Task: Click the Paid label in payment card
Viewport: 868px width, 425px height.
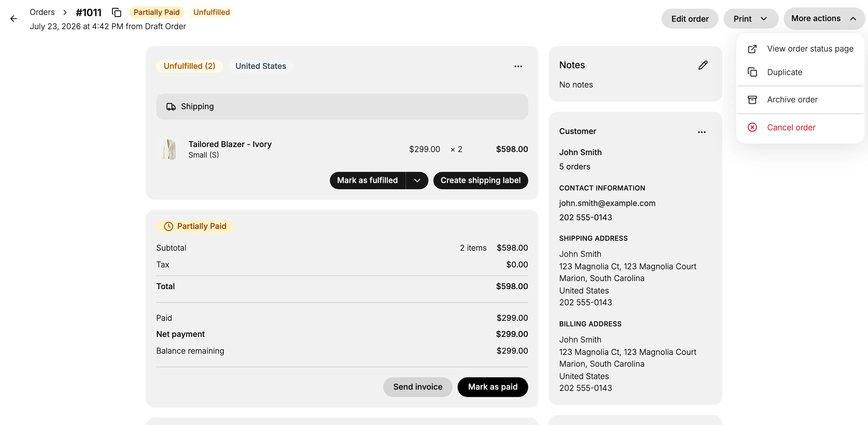Action: 164,318
